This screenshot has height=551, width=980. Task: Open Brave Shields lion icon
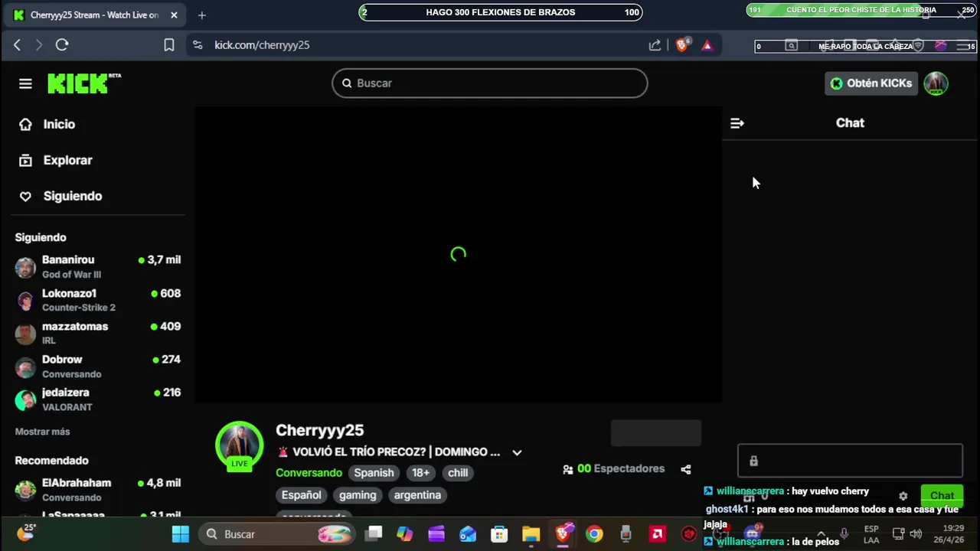pos(682,44)
